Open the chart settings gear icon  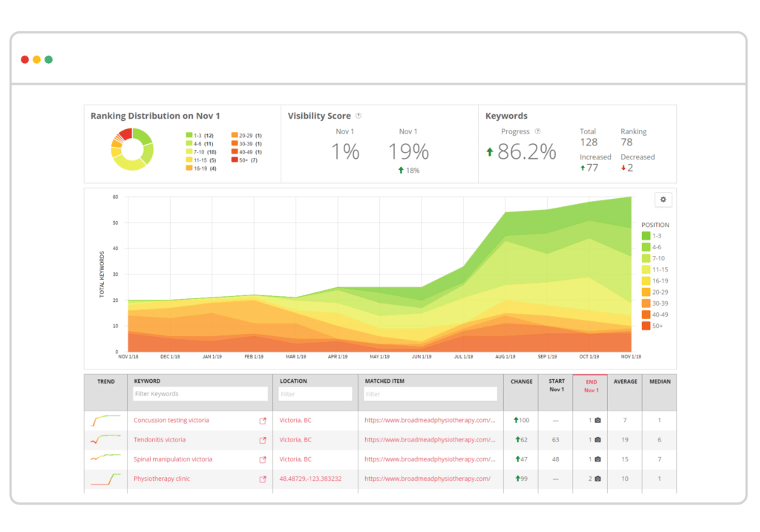(663, 199)
